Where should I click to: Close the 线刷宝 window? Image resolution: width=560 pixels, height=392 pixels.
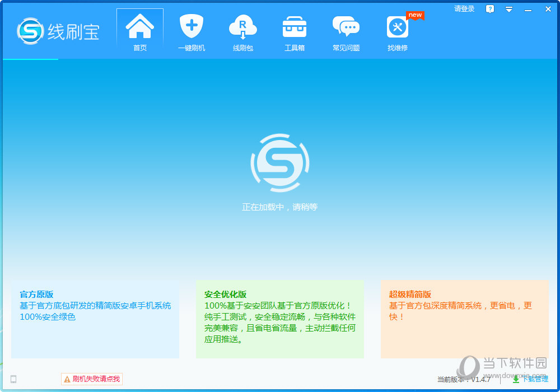point(548,10)
